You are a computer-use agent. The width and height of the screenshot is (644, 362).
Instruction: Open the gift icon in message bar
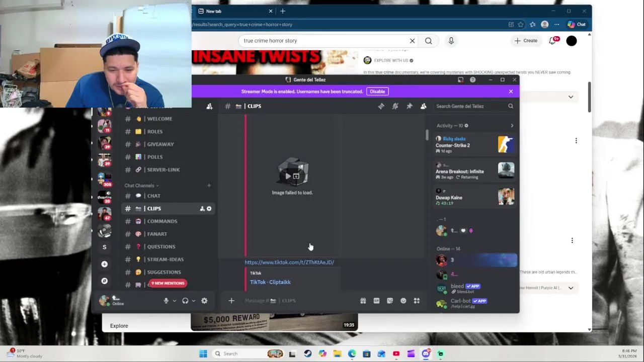tap(363, 301)
